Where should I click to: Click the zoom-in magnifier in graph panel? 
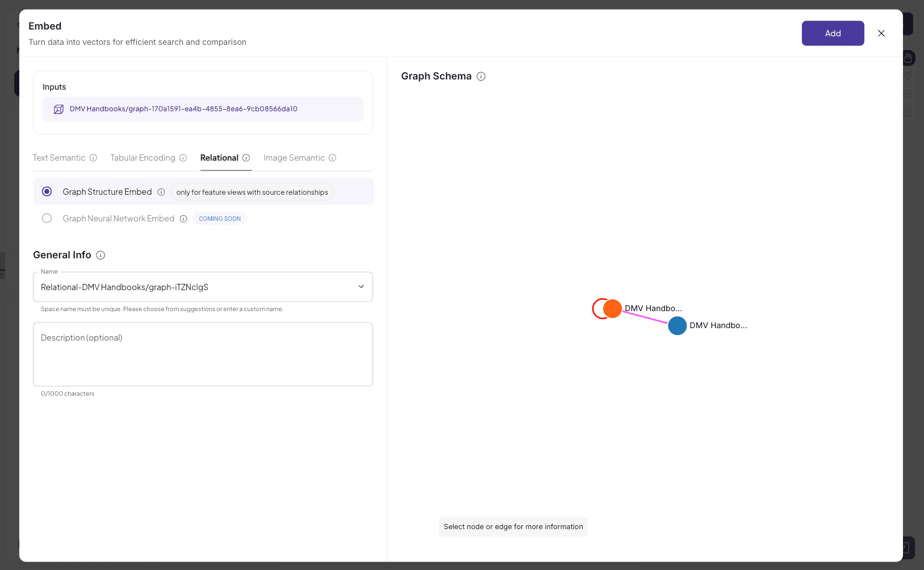click(x=907, y=94)
